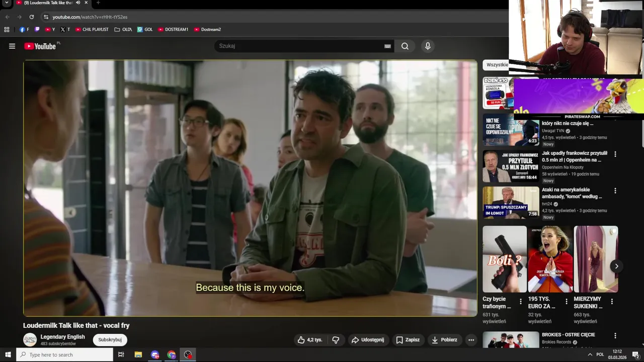Open the Dostream2 bookmark
Image resolution: width=644 pixels, height=362 pixels.
(207, 30)
